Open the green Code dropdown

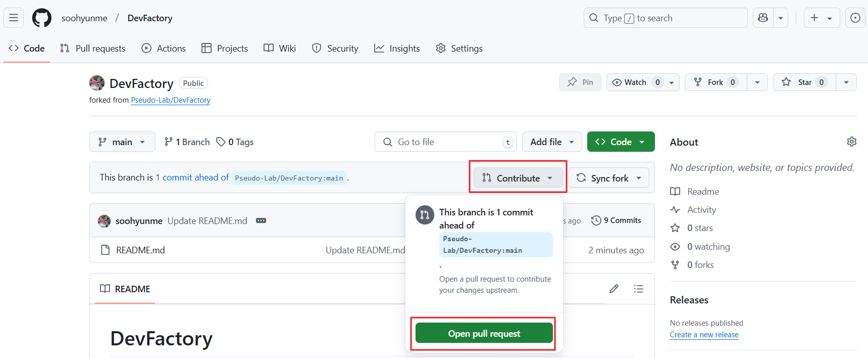click(621, 142)
